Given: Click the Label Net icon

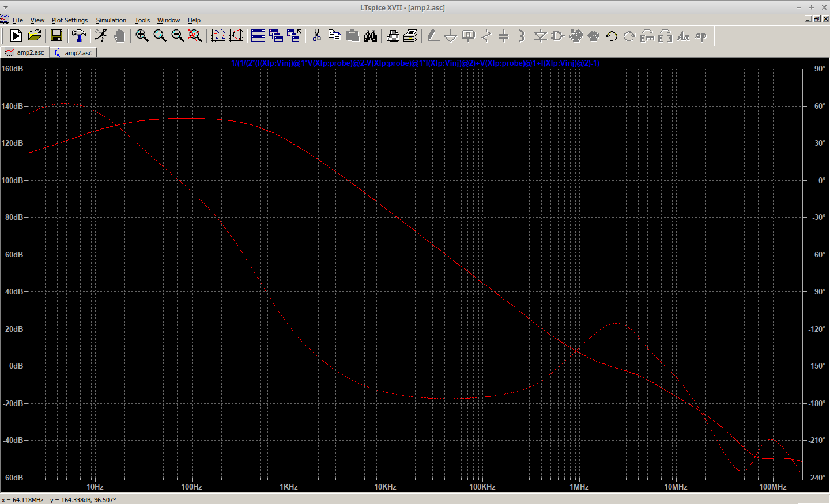Looking at the screenshot, I should (x=469, y=36).
